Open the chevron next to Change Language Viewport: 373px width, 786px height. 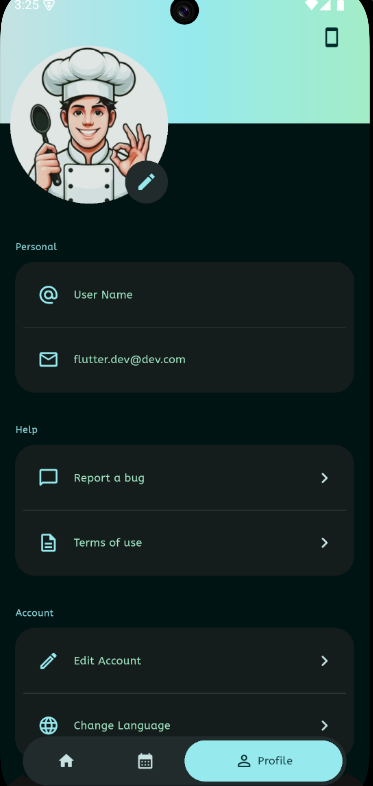tap(324, 725)
